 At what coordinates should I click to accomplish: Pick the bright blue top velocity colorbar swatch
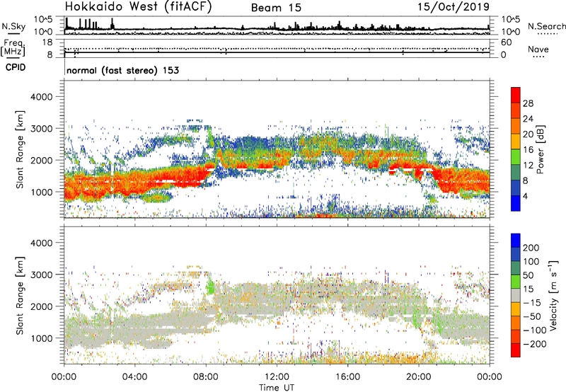point(516,241)
